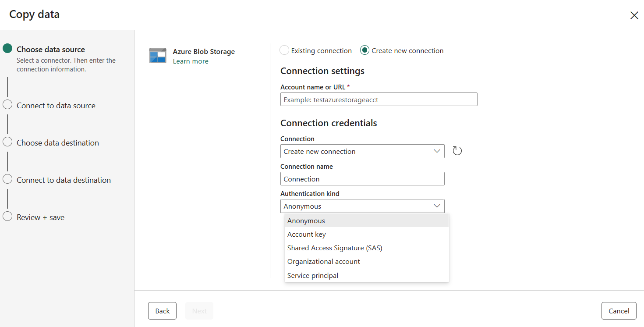
Task: Select the Review + save step
Action: click(40, 217)
